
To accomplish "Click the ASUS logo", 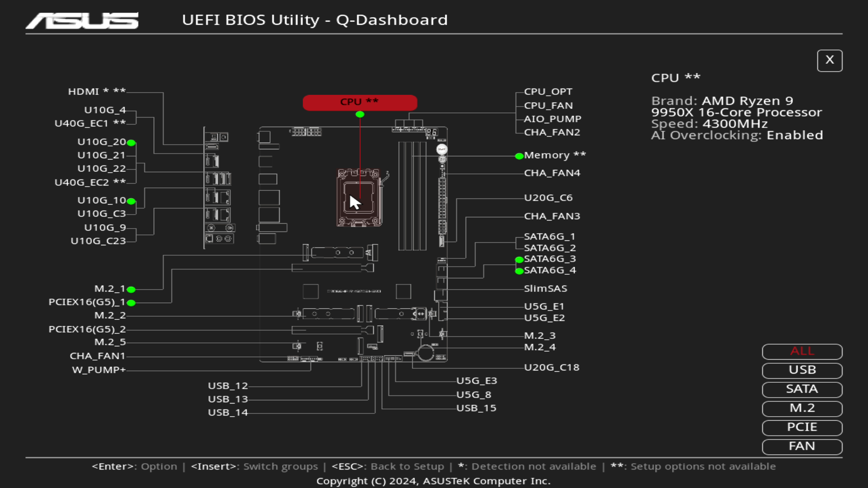I will 81,20.
